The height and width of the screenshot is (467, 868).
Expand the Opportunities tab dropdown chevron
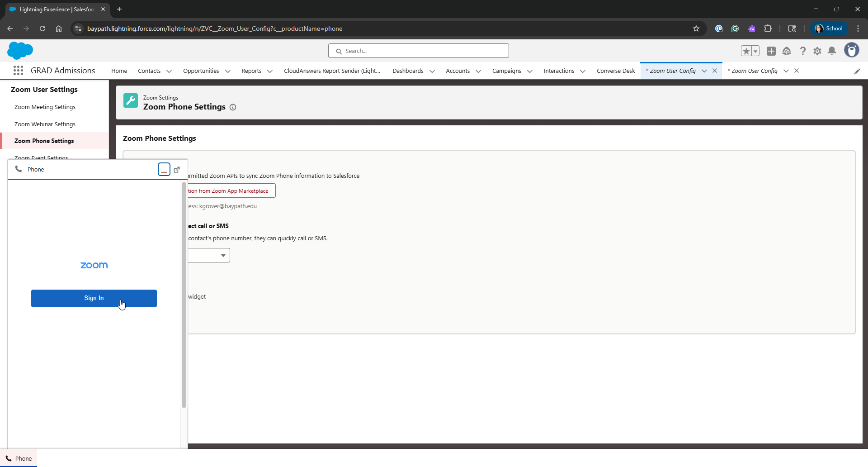point(227,71)
